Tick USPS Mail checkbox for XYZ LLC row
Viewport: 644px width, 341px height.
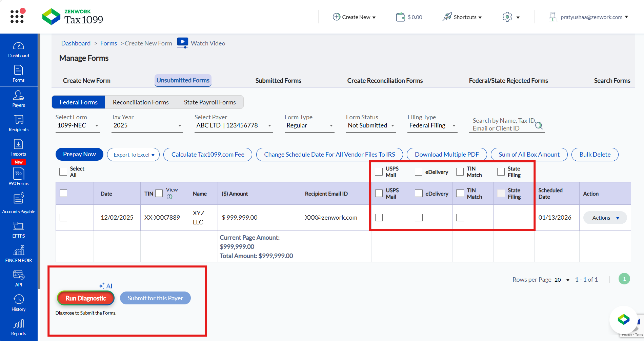[379, 218]
